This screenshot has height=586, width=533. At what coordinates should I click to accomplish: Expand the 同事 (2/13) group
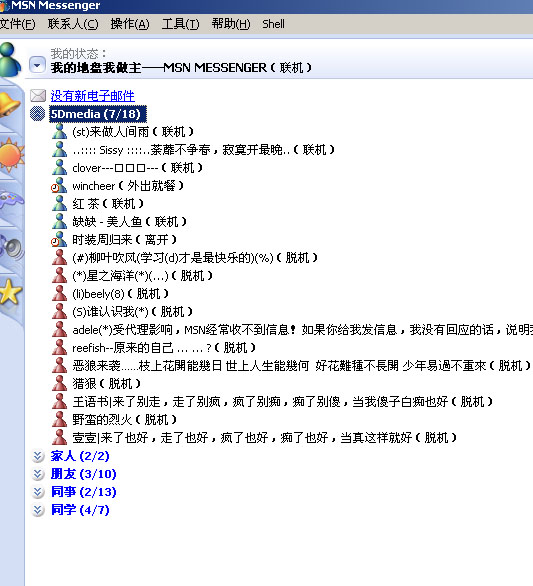37,492
